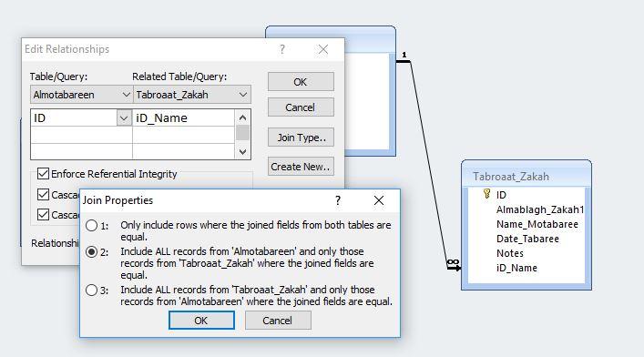Click Cancel in Join Properties dialog
Screen dimensions: 644x357
tap(278, 321)
